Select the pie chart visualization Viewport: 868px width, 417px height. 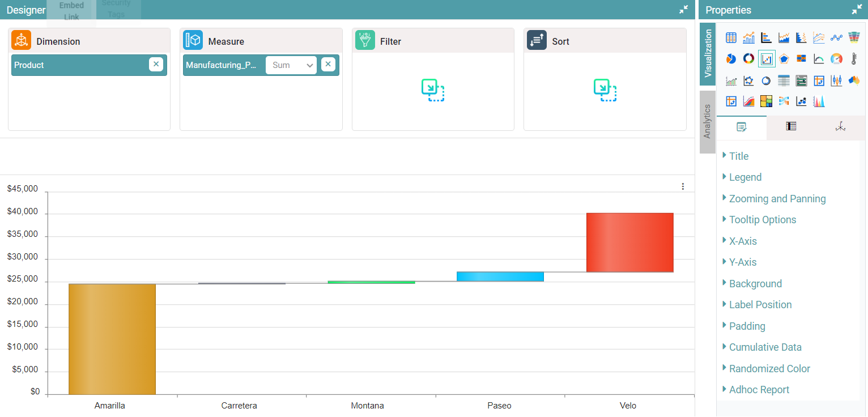click(x=731, y=59)
